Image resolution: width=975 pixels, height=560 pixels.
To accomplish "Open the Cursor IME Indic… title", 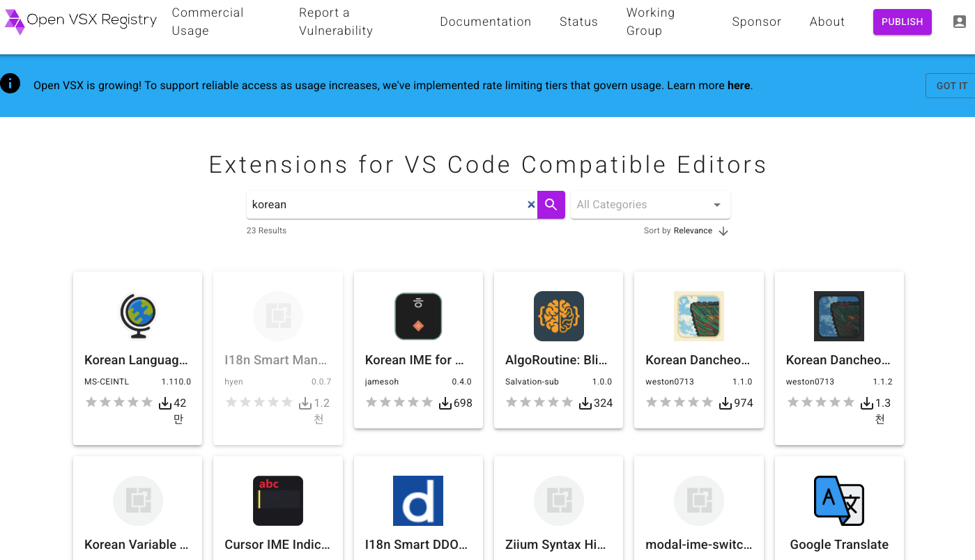I will (x=277, y=545).
